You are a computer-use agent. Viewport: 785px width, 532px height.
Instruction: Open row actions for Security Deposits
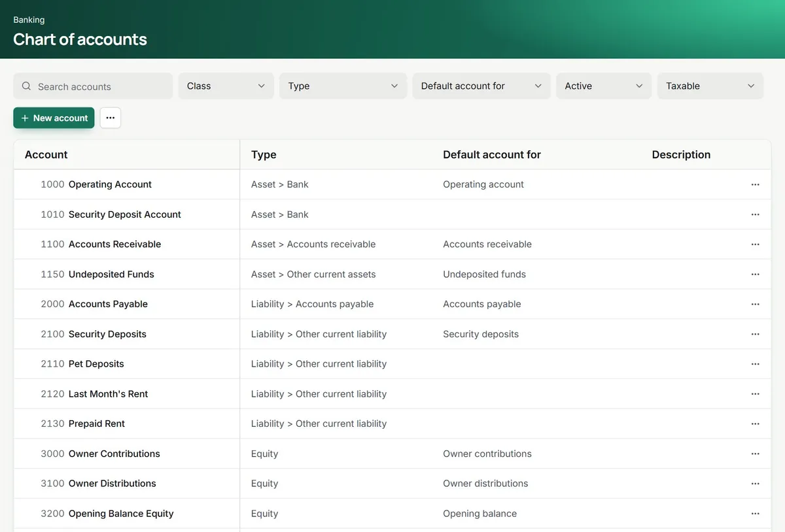(755, 334)
